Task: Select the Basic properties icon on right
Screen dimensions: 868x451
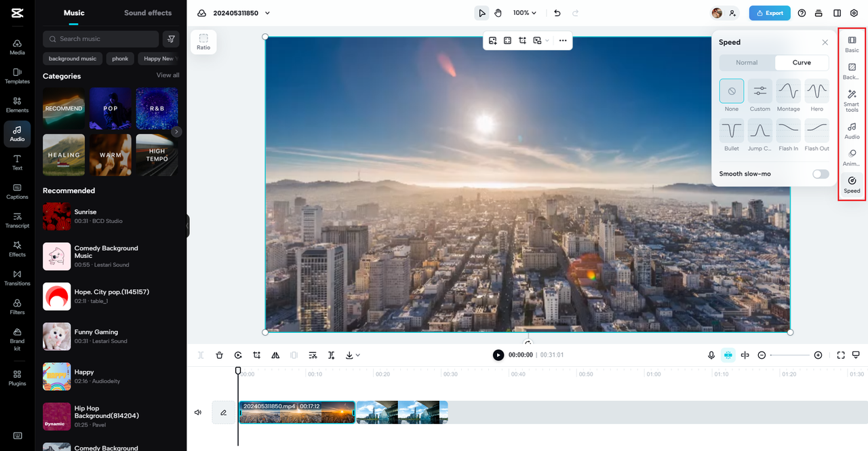Action: [852, 45]
